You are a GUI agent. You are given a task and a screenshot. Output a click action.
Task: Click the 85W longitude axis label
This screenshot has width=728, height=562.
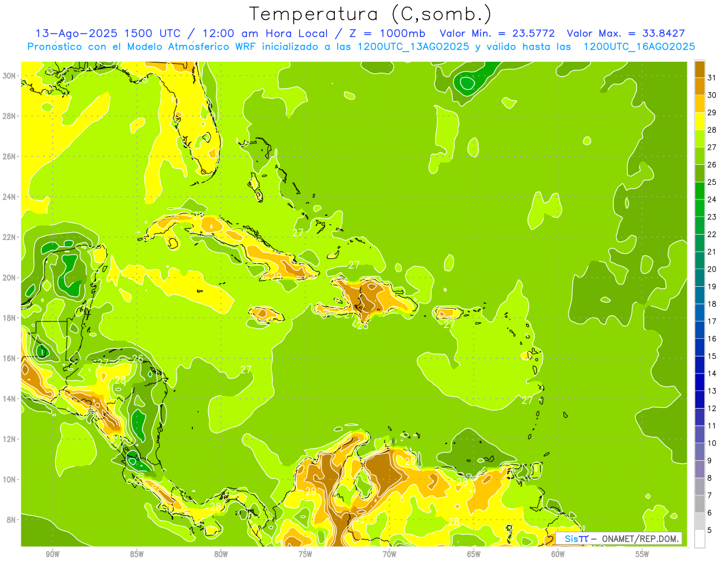[x=137, y=554]
